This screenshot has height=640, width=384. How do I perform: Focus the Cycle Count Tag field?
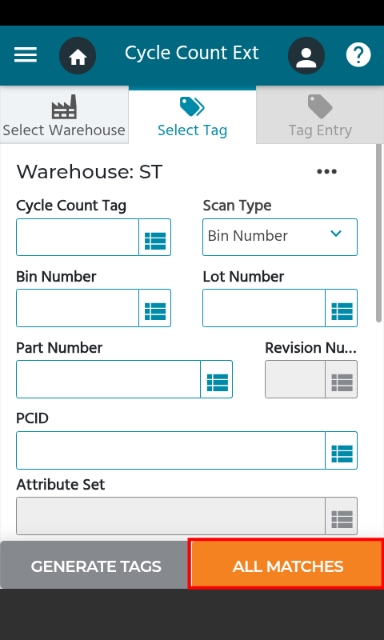click(x=78, y=237)
